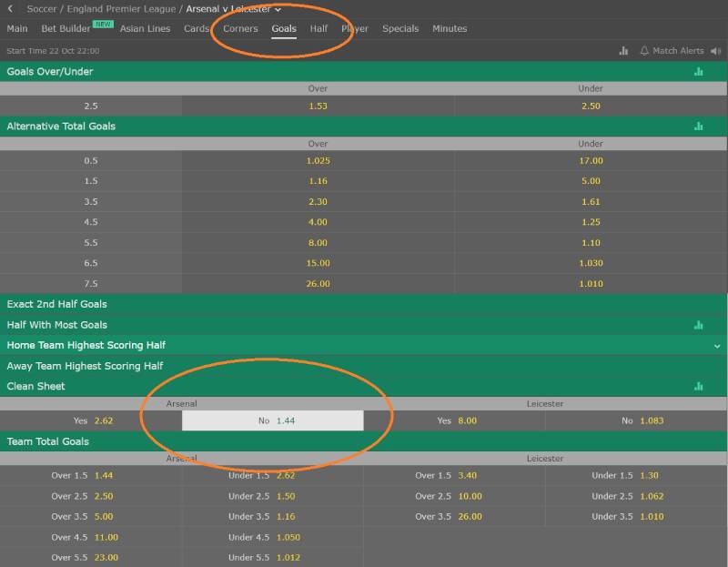728x567 pixels.
Task: Switch to the Corners tab
Action: (x=240, y=29)
